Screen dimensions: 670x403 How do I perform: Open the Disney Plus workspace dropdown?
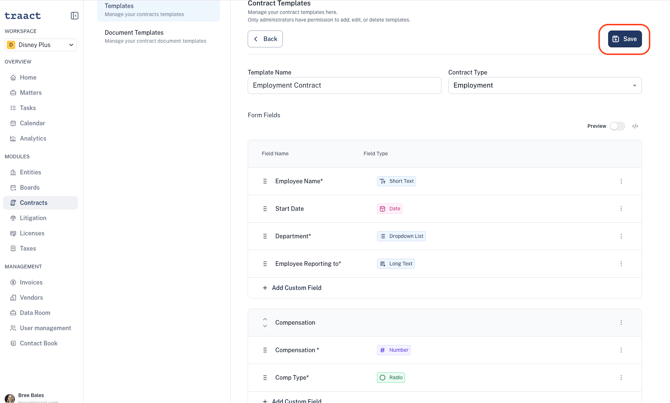(41, 44)
